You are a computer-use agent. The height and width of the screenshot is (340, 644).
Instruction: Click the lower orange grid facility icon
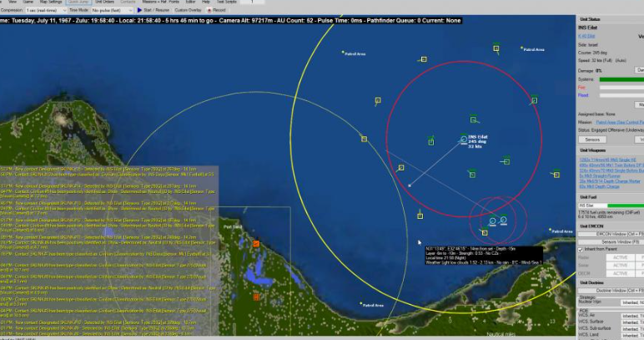click(256, 297)
